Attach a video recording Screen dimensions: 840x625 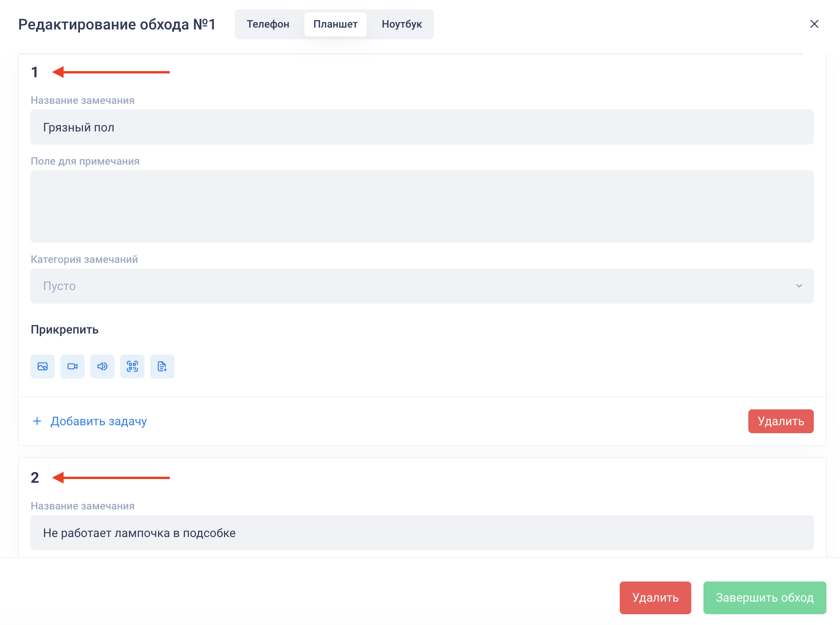(x=72, y=366)
